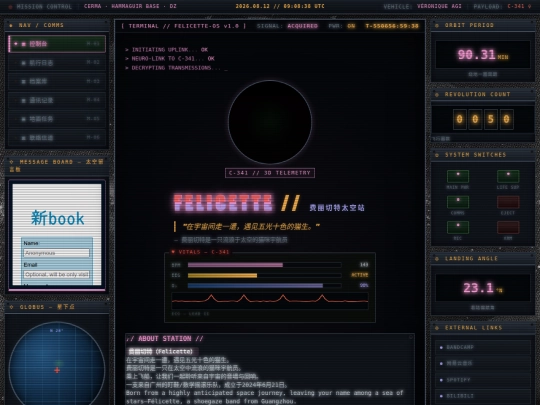Open the SPOTIFY external link
This screenshot has height=405, width=540.
click(x=483, y=380)
